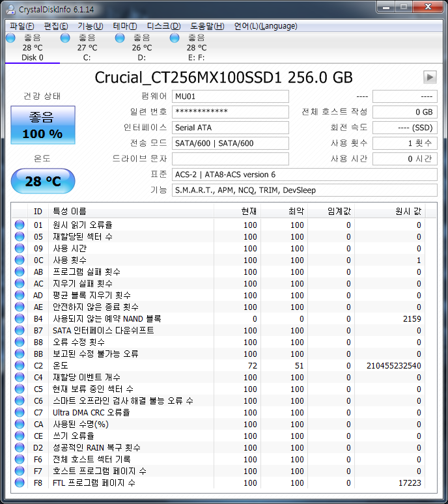Image resolution: width=448 pixels, height=504 pixels.
Task: Switch to the D: drive tab
Action: [x=142, y=48]
